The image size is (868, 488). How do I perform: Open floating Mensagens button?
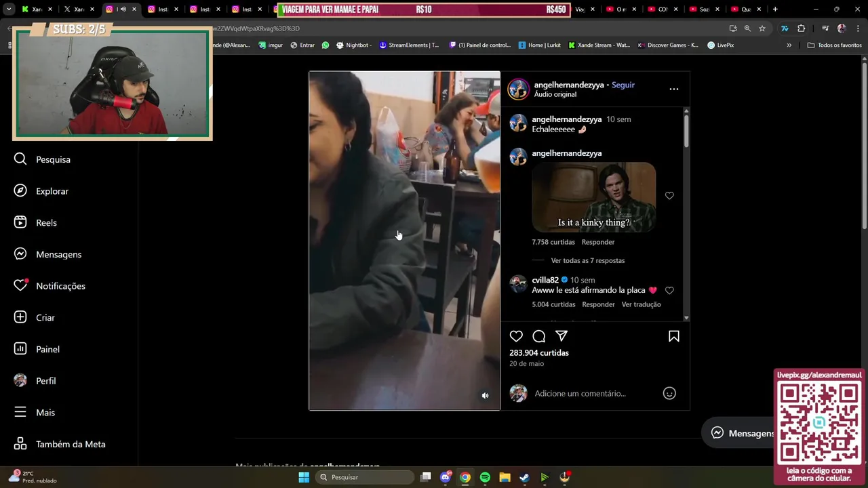tap(743, 433)
